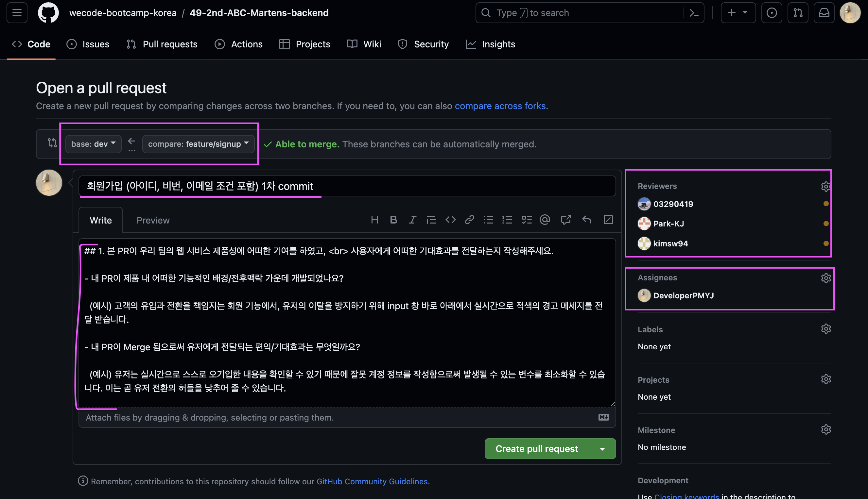The image size is (868, 499).
Task: Open the compare: feature/signup dropdown
Action: click(198, 144)
